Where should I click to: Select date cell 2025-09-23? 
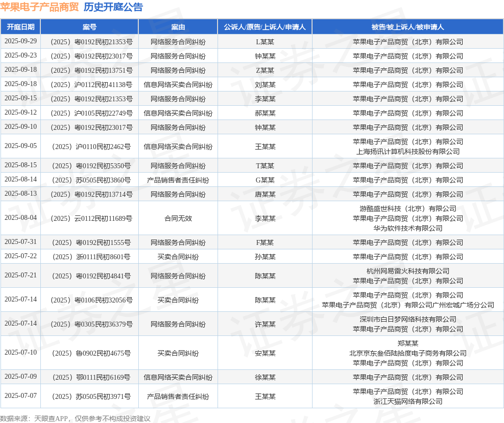pos(21,55)
